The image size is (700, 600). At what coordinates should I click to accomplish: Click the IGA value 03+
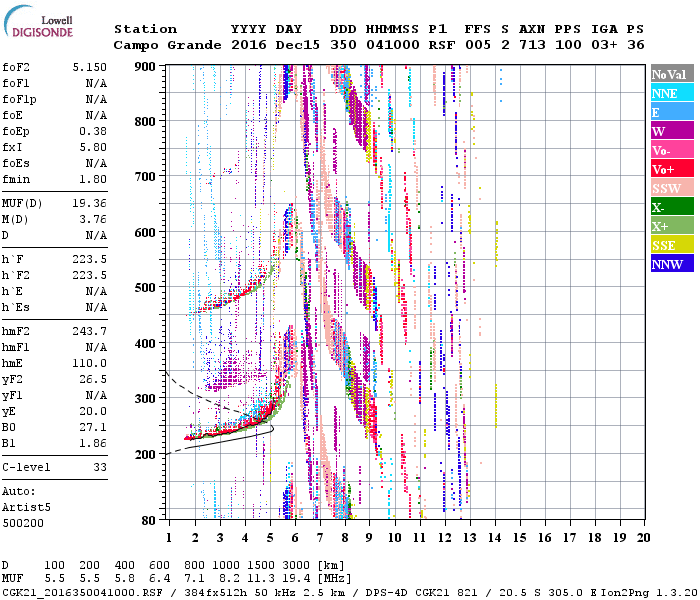[x=604, y=45]
